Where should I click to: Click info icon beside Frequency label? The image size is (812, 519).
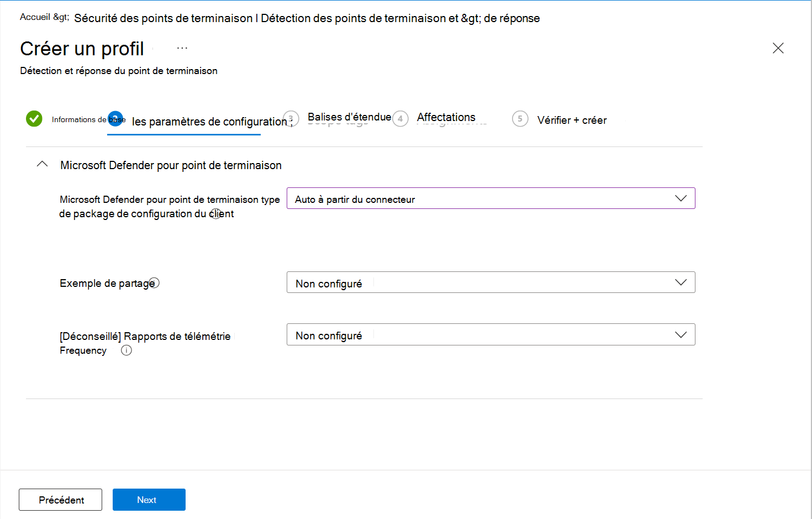[126, 350]
